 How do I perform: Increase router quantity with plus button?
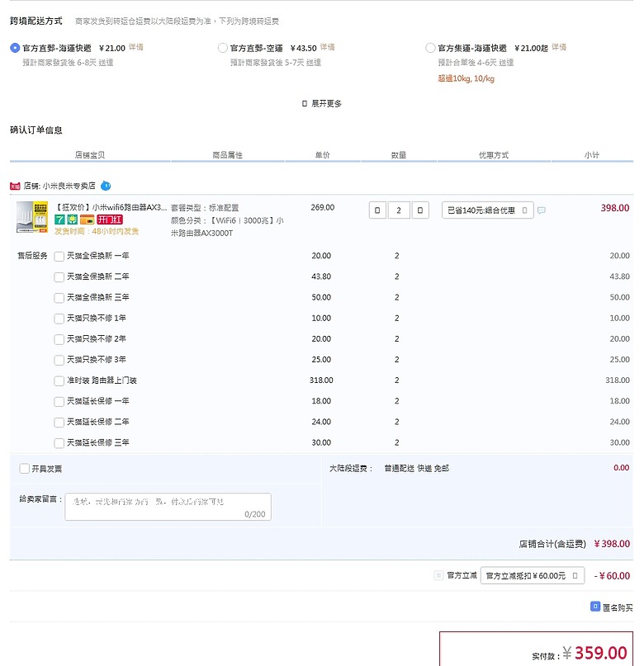(420, 210)
